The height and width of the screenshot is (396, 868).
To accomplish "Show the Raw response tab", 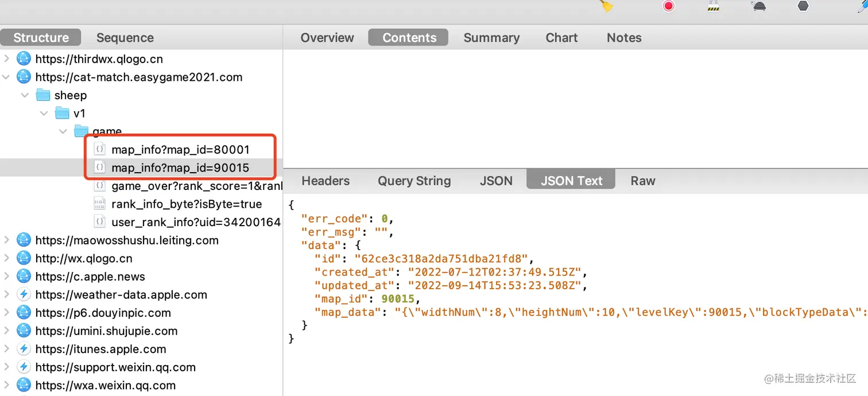I will point(643,181).
